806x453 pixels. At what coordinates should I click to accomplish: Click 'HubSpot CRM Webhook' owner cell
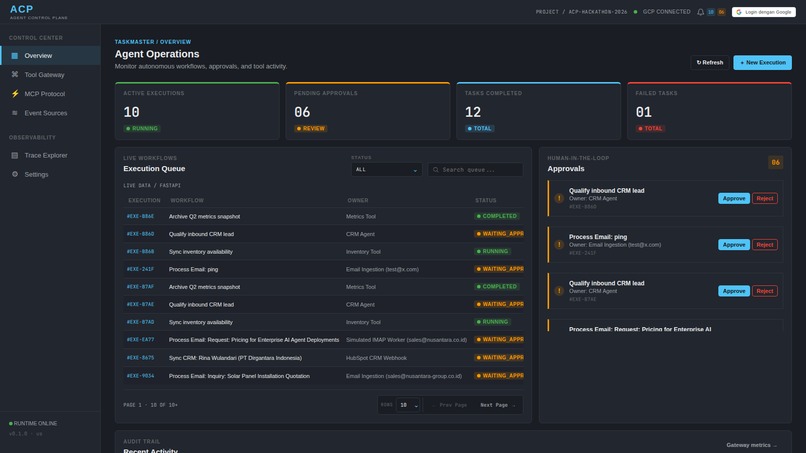376,358
